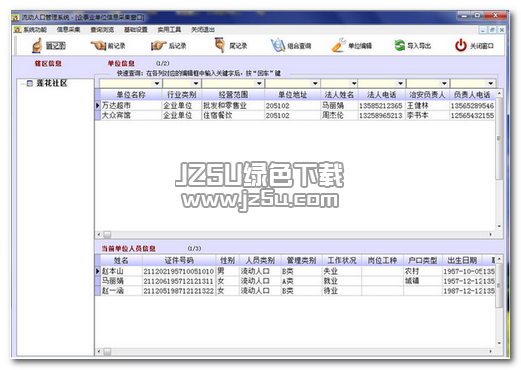The image size is (521, 370).
Task: Click the 户口类型 column header
Action: 422,260
